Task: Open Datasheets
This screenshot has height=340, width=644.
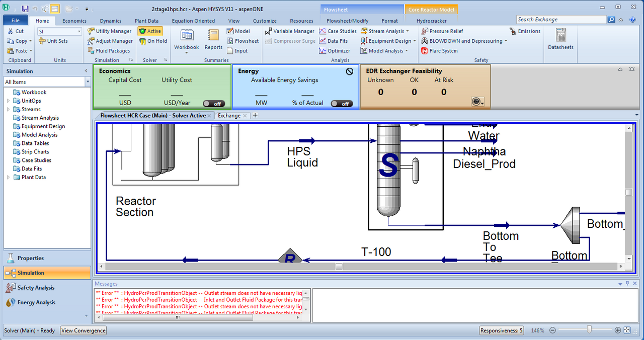Action: [560, 39]
